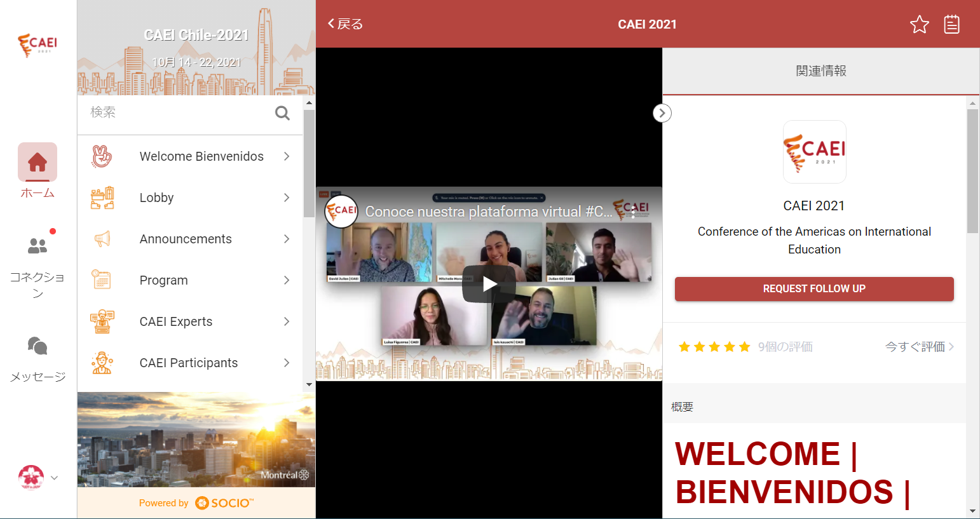Viewport: 980px width, 519px height.
Task: Click the CAEI logo in the sidebar
Action: click(x=37, y=45)
